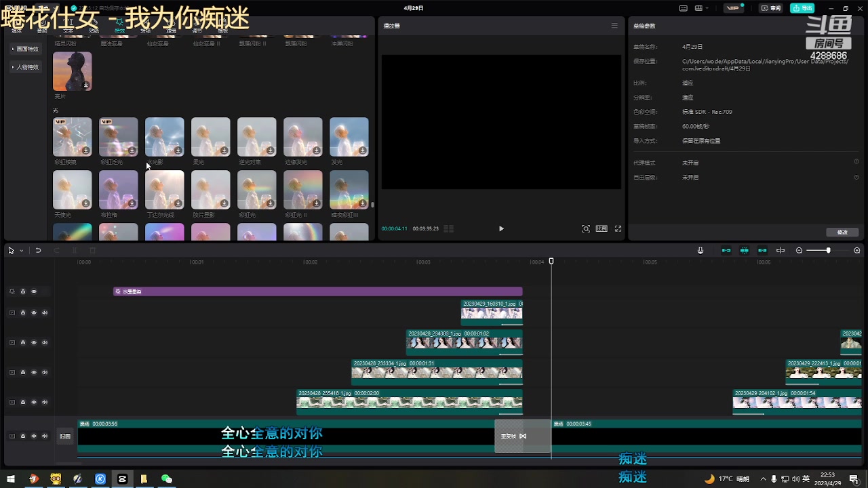Image resolution: width=868 pixels, height=488 pixels.
Task: Click the selection pointer tool in timeline toolbar
Action: (x=11, y=250)
